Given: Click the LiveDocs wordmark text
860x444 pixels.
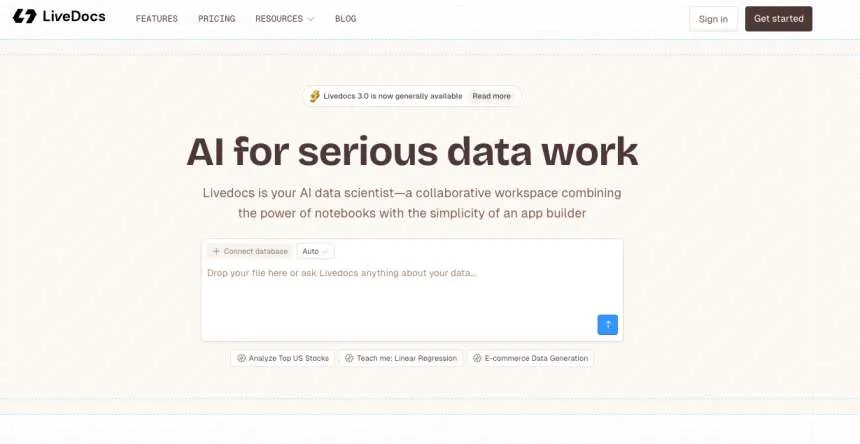Looking at the screenshot, I should click(74, 17).
